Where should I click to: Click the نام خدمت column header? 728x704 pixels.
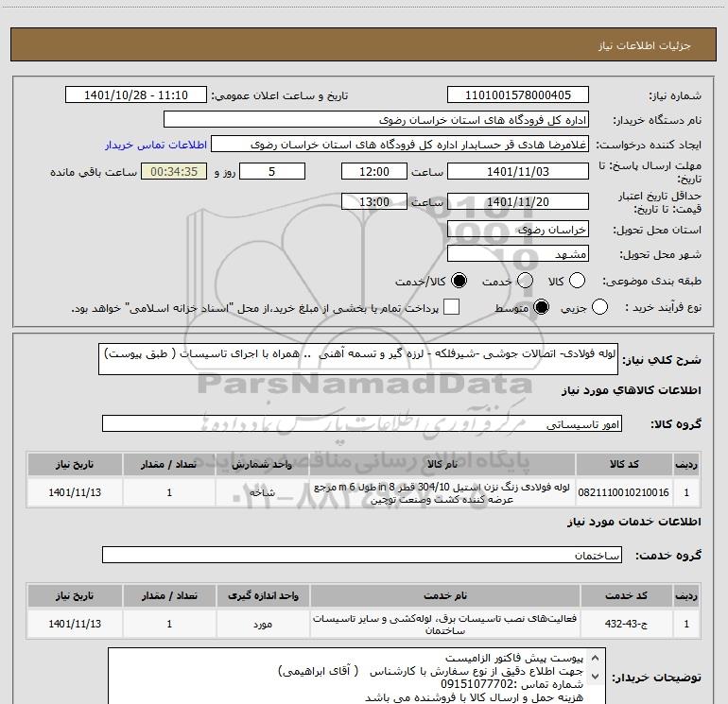(444, 596)
